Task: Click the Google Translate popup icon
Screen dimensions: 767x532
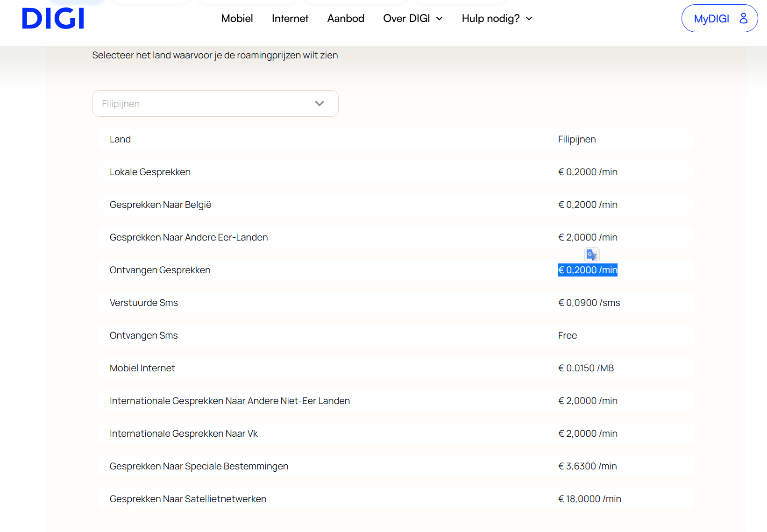Action: (592, 255)
